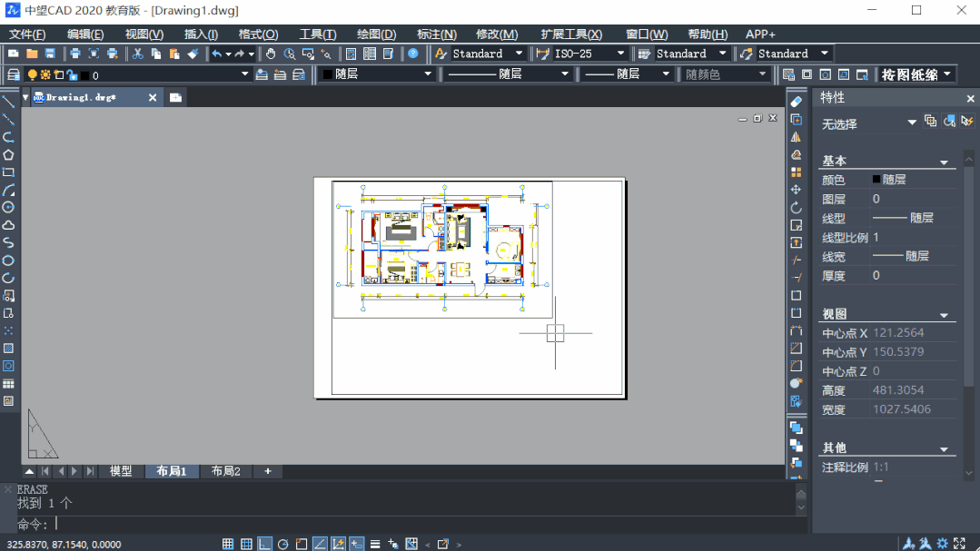Screen dimensions: 980x551
Task: Click the Zoom Window icon
Action: click(308, 54)
